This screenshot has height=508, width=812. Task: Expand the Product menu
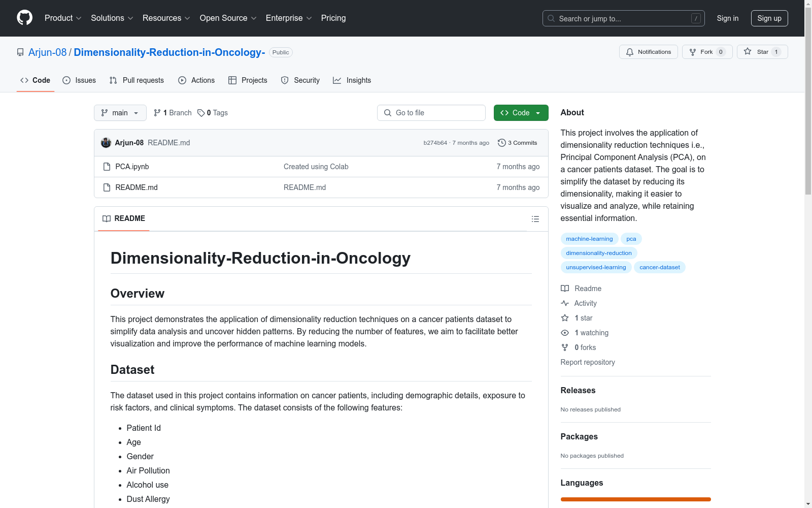63,18
